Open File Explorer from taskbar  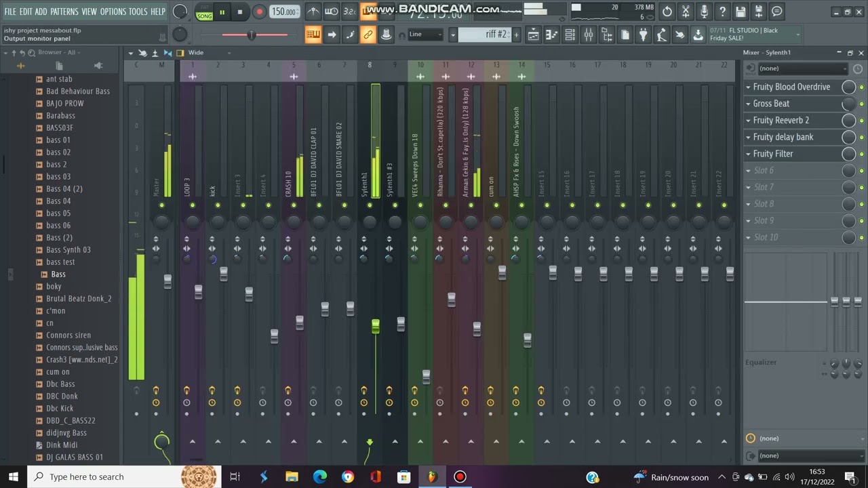[292, 476]
